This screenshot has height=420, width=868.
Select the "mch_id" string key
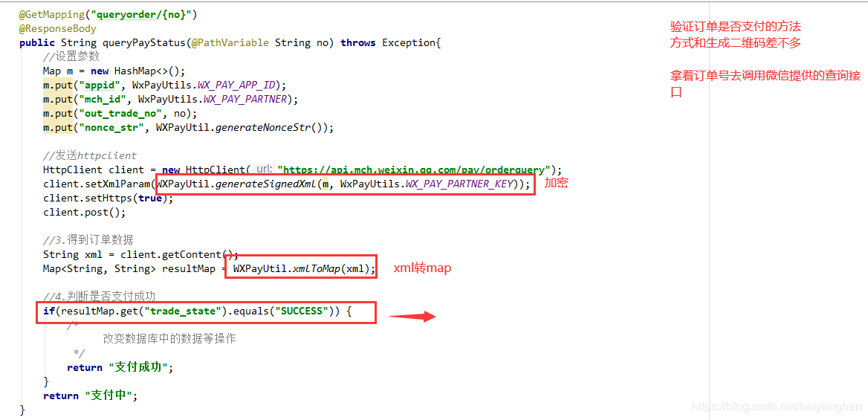(x=103, y=99)
